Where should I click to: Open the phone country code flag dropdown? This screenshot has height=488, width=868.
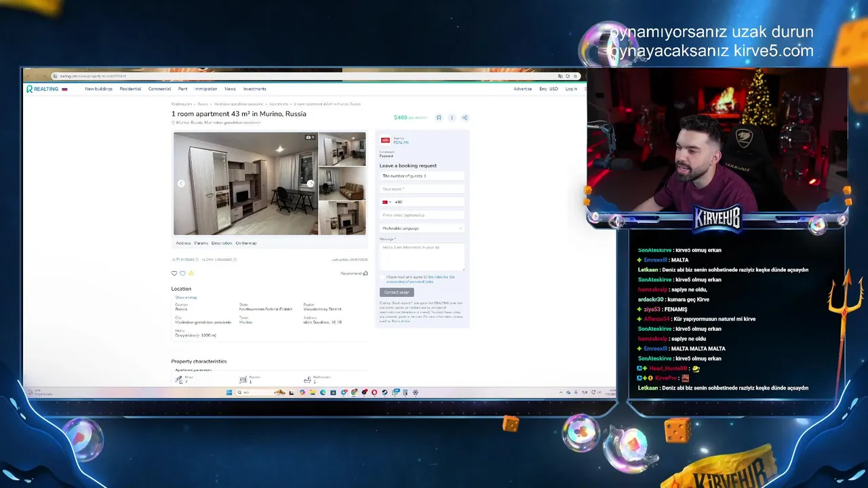tap(387, 202)
